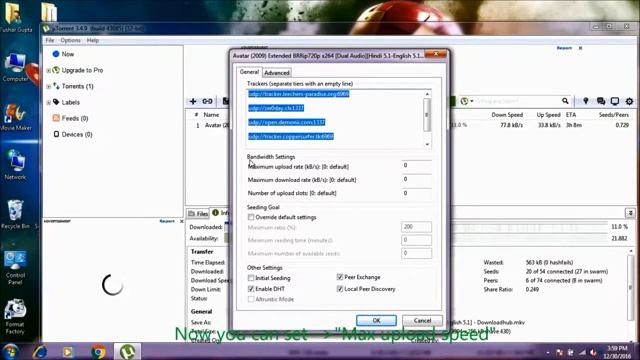The image size is (640, 360).
Task: Open Internet Explorer from the taskbar
Action: (40, 352)
